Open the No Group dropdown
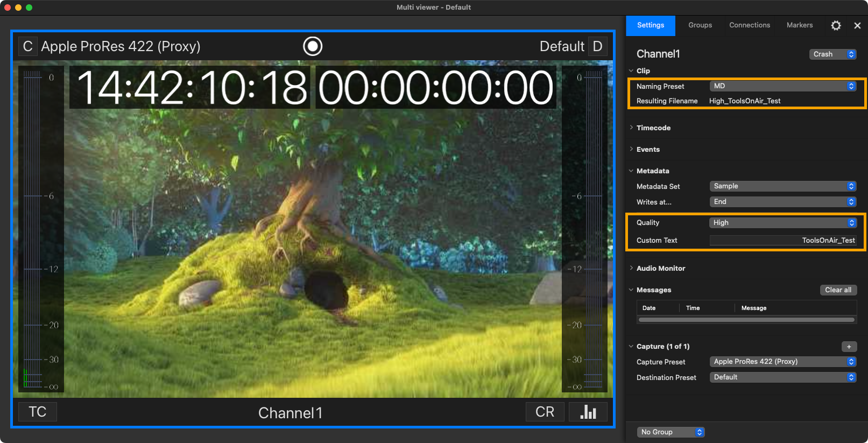This screenshot has height=443, width=868. pyautogui.click(x=671, y=432)
